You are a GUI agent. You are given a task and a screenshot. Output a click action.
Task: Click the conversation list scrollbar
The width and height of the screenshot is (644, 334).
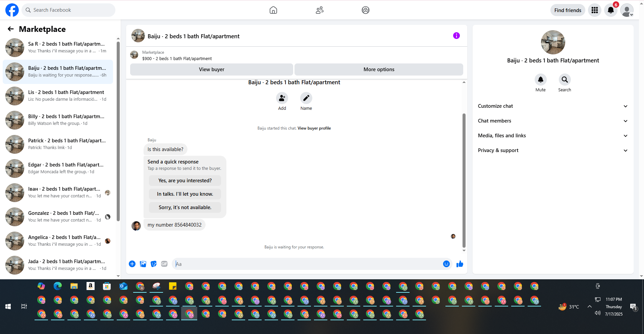118,131
